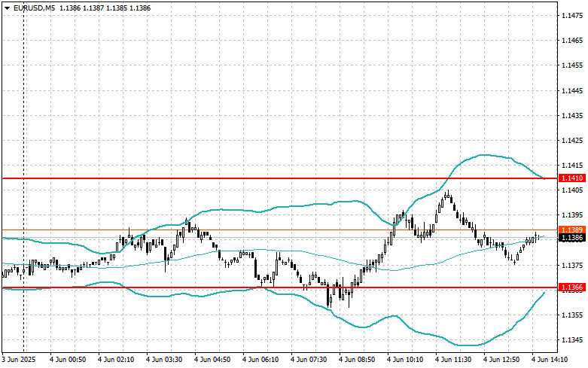The width and height of the screenshot is (588, 368).
Task: Select the 4 Jun 00:50 time label
Action: pos(68,360)
